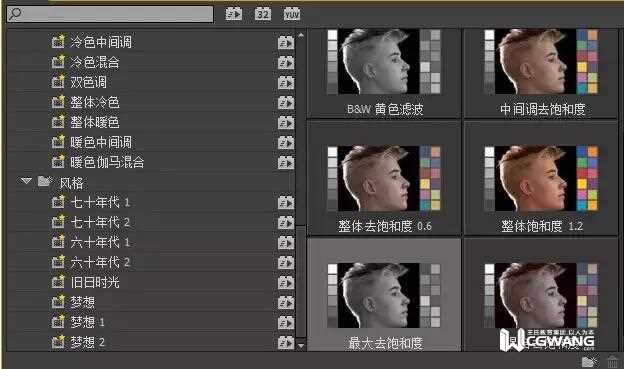This screenshot has height=369, width=624.
Task: Click the accelerated badge on 冷色中间调 row
Action: [286, 43]
